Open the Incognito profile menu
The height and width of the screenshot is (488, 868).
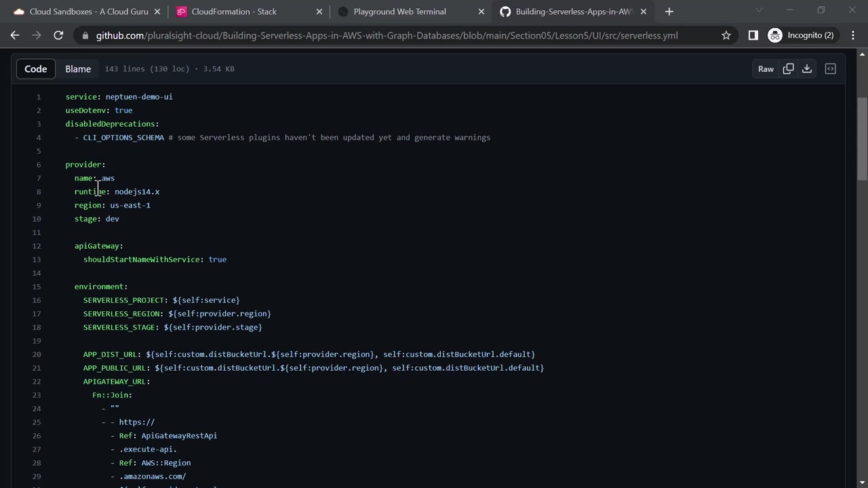(801, 35)
